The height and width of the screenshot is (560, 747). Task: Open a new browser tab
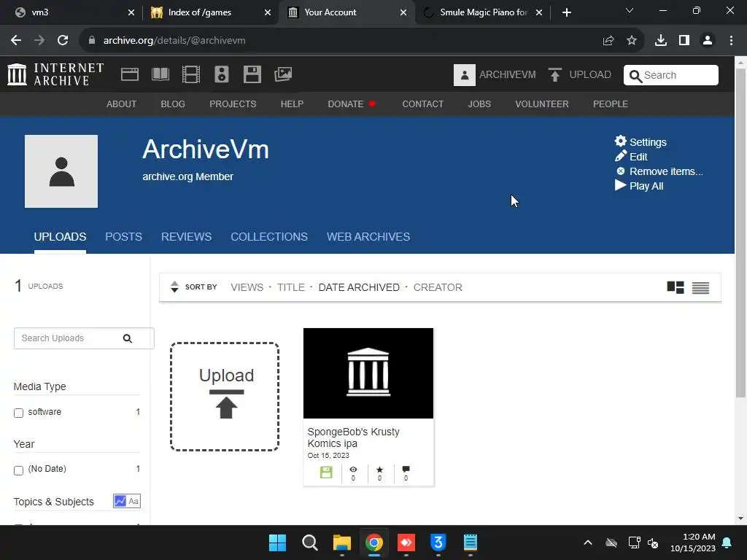[x=566, y=12]
